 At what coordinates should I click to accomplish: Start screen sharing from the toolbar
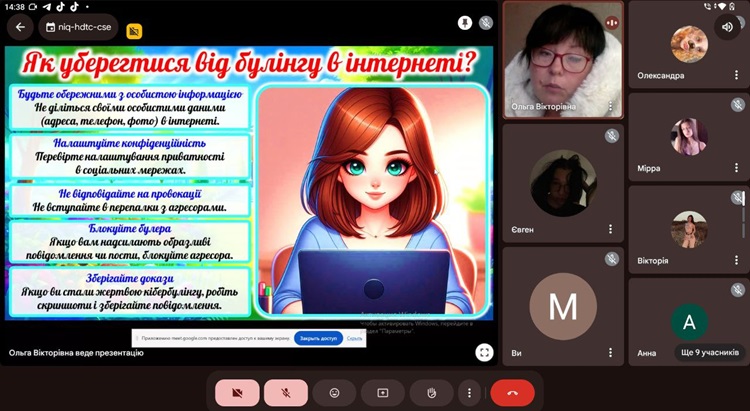tap(383, 393)
